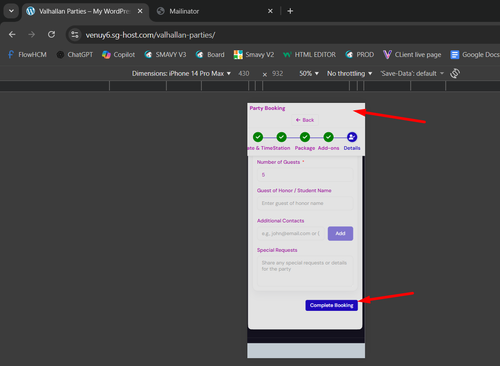The height and width of the screenshot is (366, 500).
Task: Click the Add contact button
Action: [340, 234]
